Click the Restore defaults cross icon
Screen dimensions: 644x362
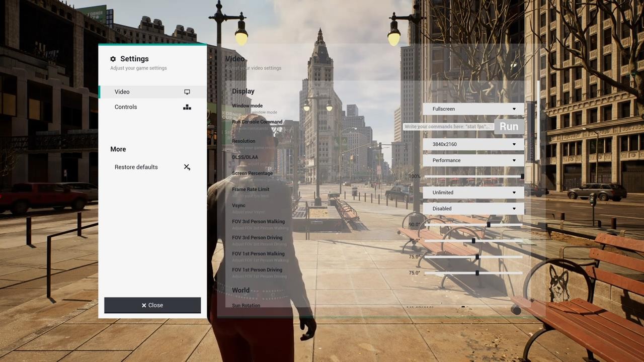[187, 167]
